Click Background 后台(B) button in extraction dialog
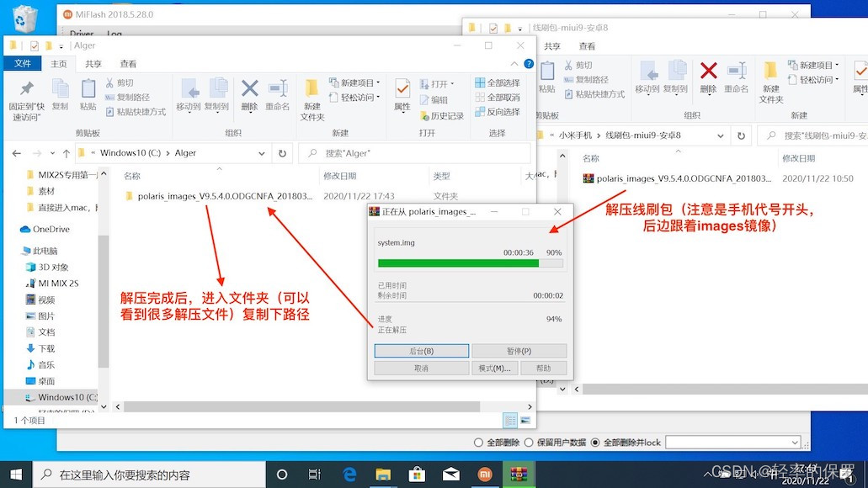This screenshot has width=868, height=488. [x=421, y=351]
